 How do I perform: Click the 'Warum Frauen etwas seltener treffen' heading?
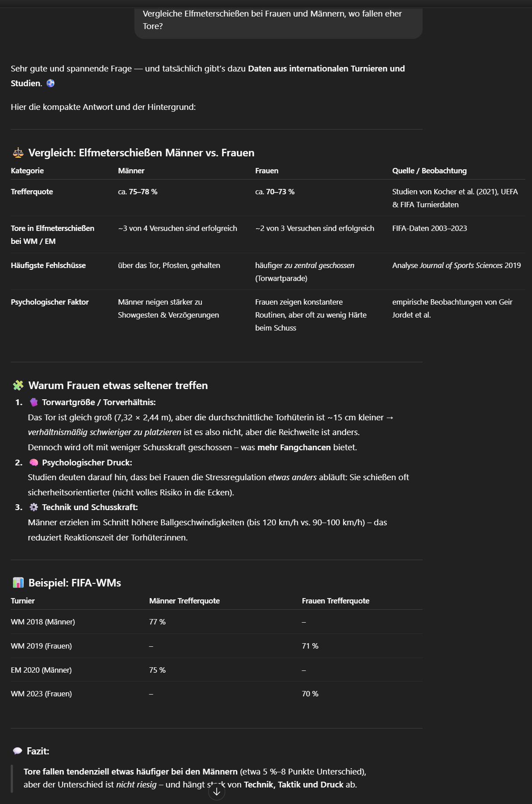coord(118,385)
